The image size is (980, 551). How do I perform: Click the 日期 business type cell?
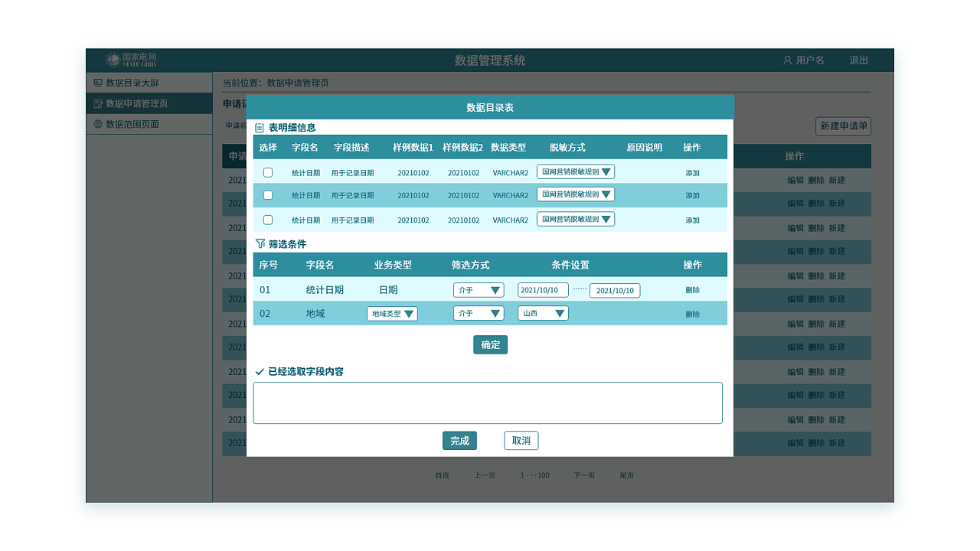click(x=388, y=290)
